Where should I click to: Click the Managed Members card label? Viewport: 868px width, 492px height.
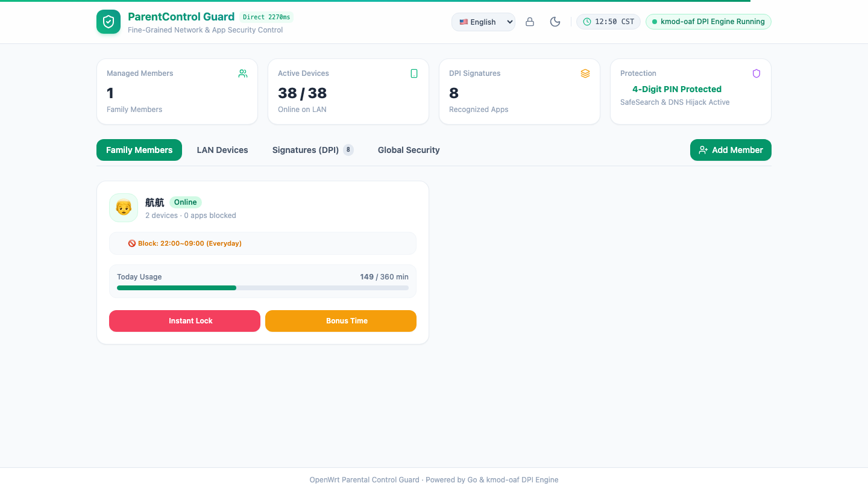(140, 73)
